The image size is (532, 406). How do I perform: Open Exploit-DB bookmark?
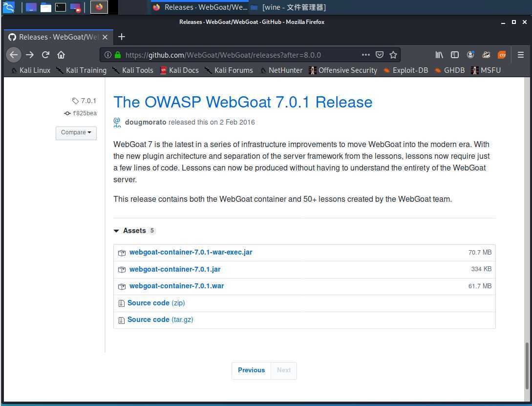406,70
